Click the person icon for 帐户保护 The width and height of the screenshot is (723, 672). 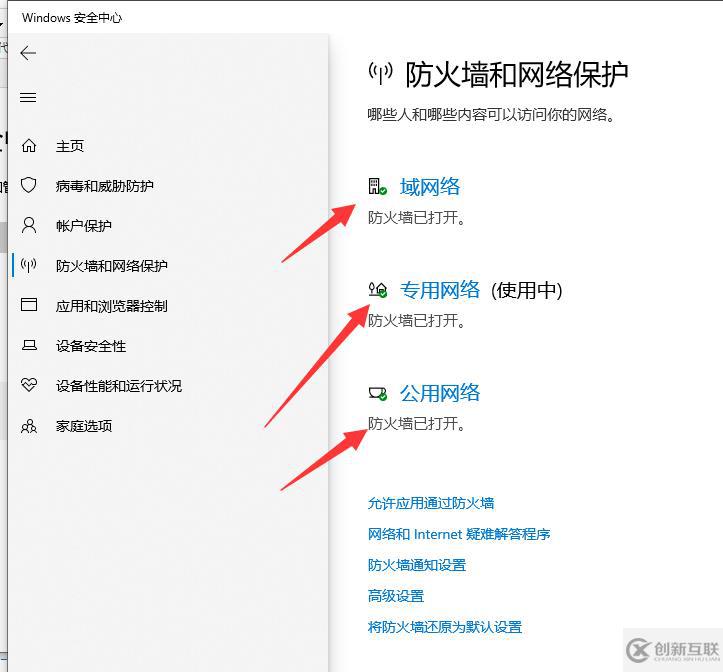click(29, 226)
